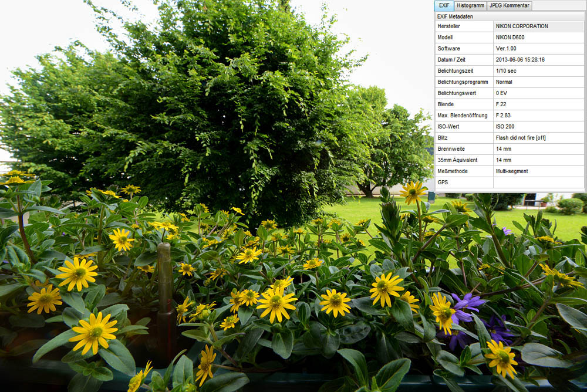Open the JPEG Kommentar tab
This screenshot has width=587, height=392.
coord(510,6)
